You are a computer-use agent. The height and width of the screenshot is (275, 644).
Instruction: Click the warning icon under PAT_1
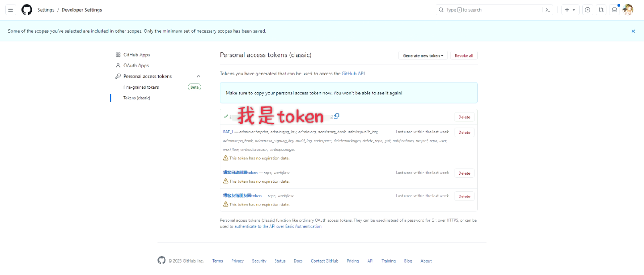[x=226, y=158]
